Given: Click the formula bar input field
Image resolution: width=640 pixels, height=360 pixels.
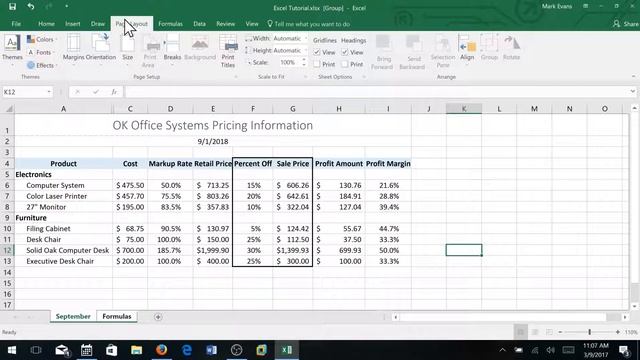Looking at the screenshot, I should (376, 92).
